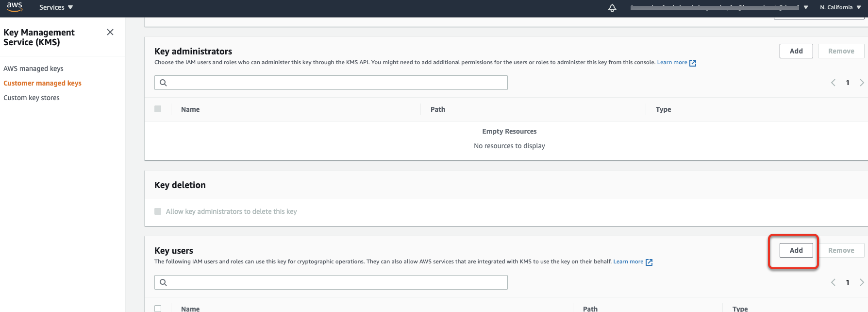Select all checkbox in Key users table
Image resolution: width=868 pixels, height=312 pixels.
click(x=158, y=309)
